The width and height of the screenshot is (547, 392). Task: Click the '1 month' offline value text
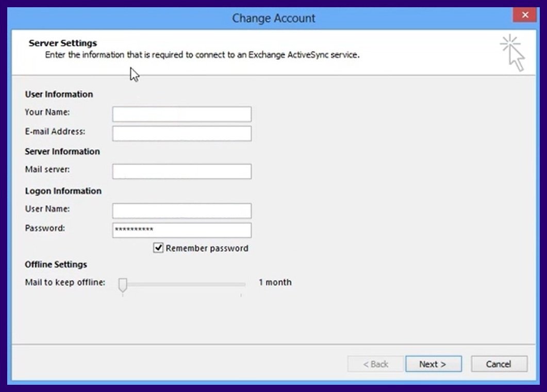click(275, 282)
